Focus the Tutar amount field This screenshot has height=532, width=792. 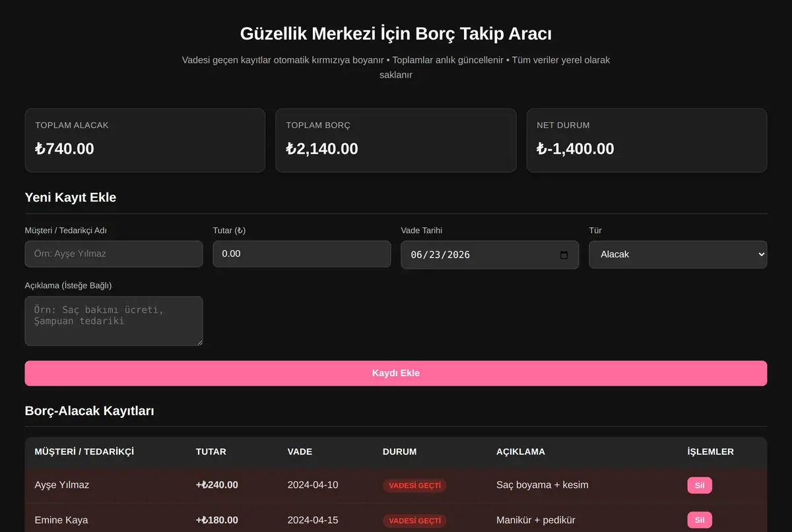(x=302, y=254)
